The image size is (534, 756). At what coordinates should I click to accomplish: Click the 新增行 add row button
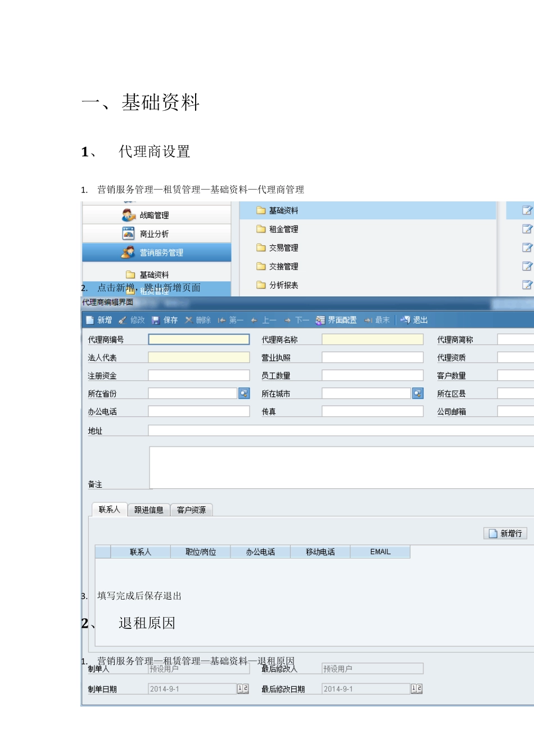point(505,533)
